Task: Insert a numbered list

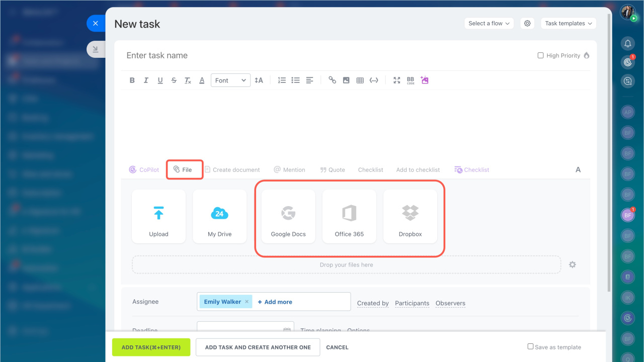Action: pos(282,80)
